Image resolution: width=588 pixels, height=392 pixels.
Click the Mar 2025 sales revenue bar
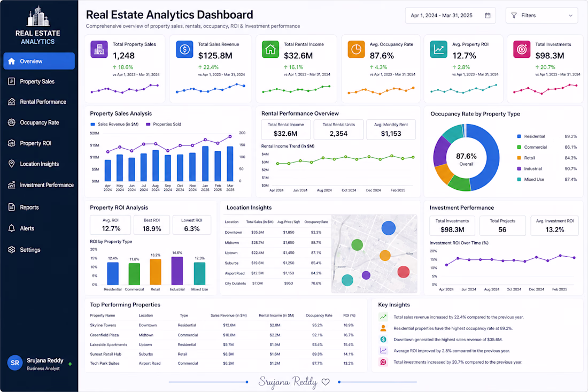pyautogui.click(x=230, y=164)
